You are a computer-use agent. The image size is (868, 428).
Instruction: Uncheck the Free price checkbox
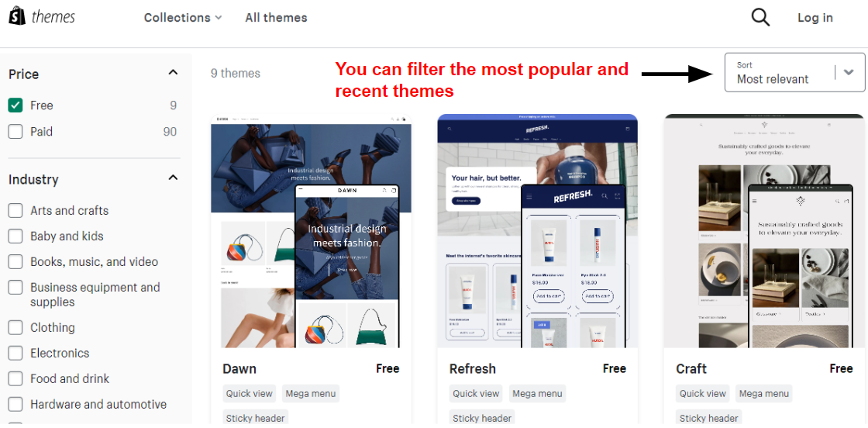pos(15,105)
